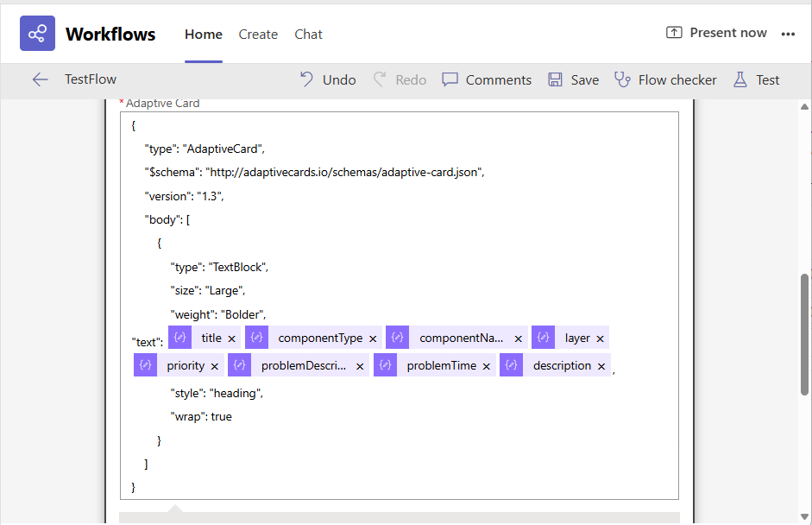812x525 pixels.
Task: Click the description token expression icon
Action: tap(512, 365)
